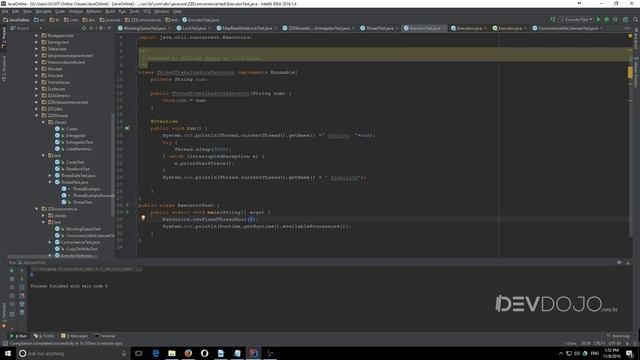The width and height of the screenshot is (640, 360).
Task: Switch to the MapReadWriteLockTest.java editor tab
Action: [x=247, y=28]
